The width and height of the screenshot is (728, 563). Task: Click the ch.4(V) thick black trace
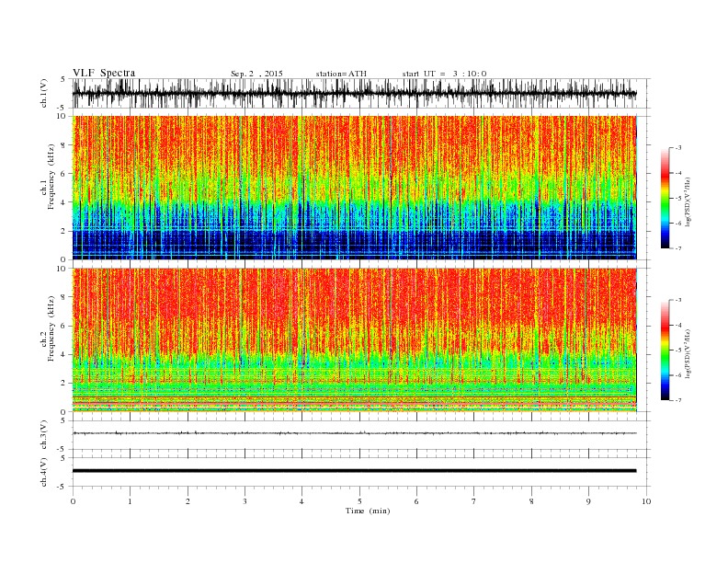coord(354,471)
